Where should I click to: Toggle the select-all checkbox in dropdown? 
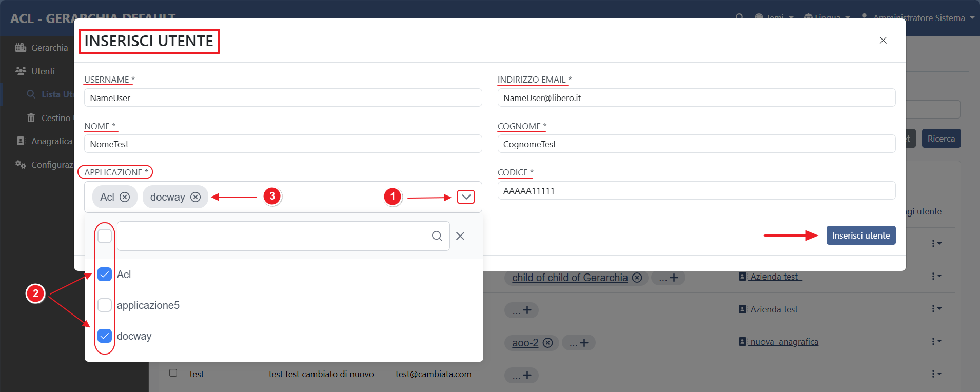(x=105, y=236)
